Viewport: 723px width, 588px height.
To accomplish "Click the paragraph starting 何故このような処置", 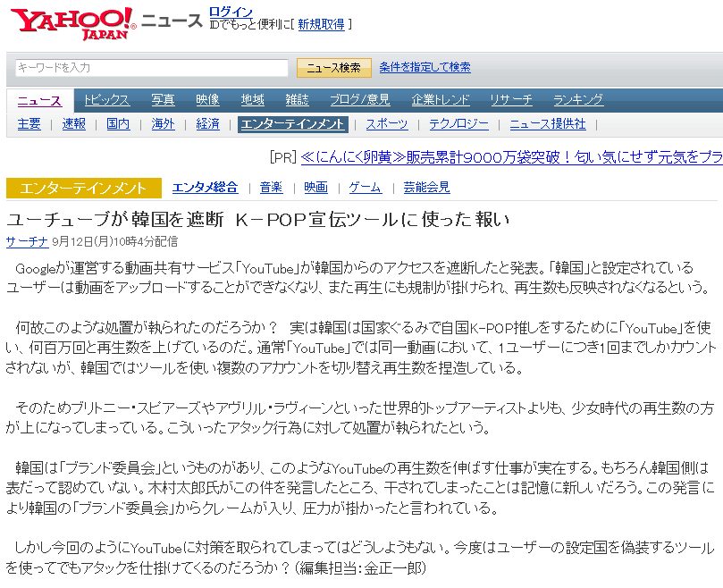I will (361, 348).
